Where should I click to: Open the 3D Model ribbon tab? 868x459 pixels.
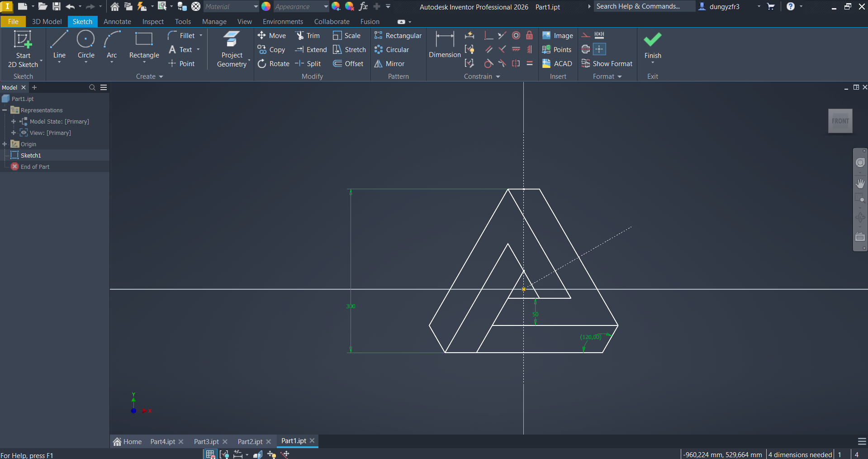tap(47, 22)
